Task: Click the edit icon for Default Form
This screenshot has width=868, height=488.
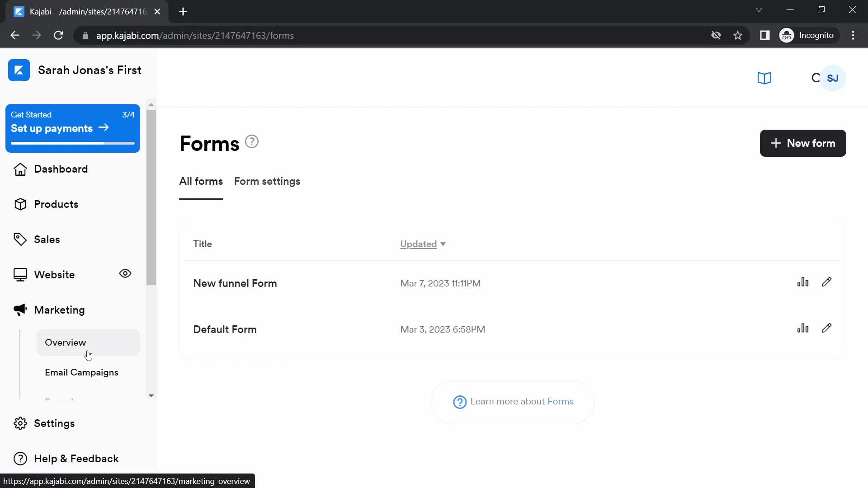Action: click(827, 328)
